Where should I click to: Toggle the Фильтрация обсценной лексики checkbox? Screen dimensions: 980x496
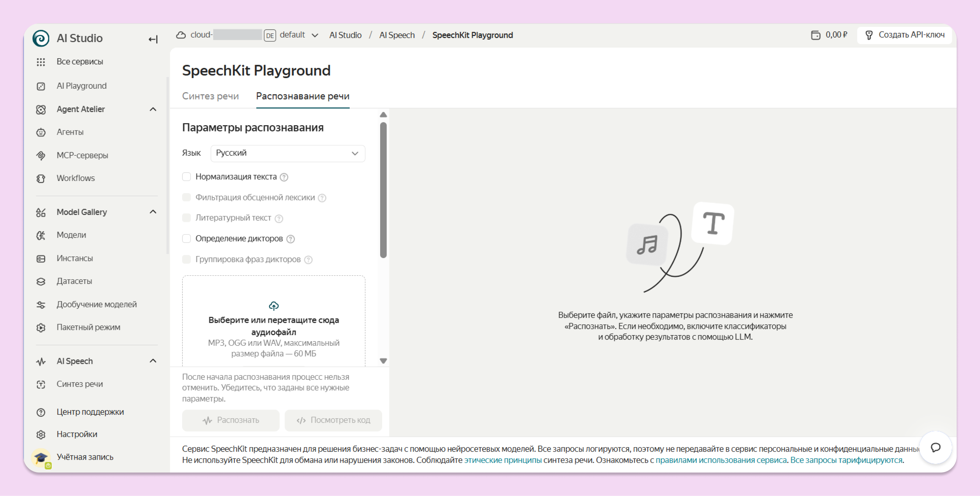coord(186,197)
